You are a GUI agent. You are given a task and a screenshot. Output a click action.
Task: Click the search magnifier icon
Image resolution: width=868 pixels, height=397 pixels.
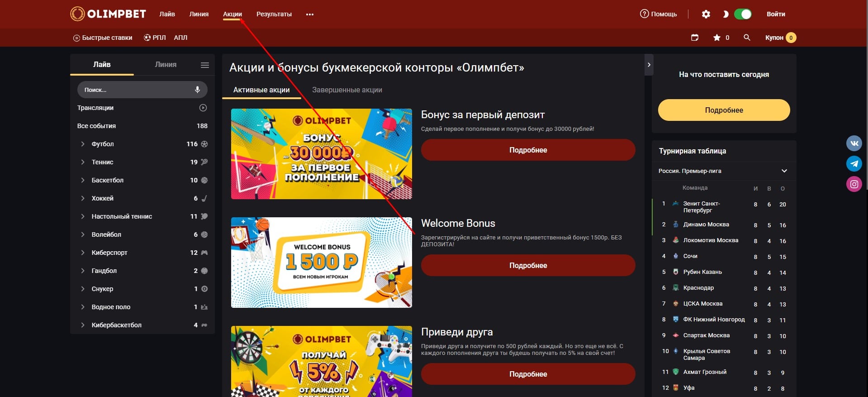[747, 38]
